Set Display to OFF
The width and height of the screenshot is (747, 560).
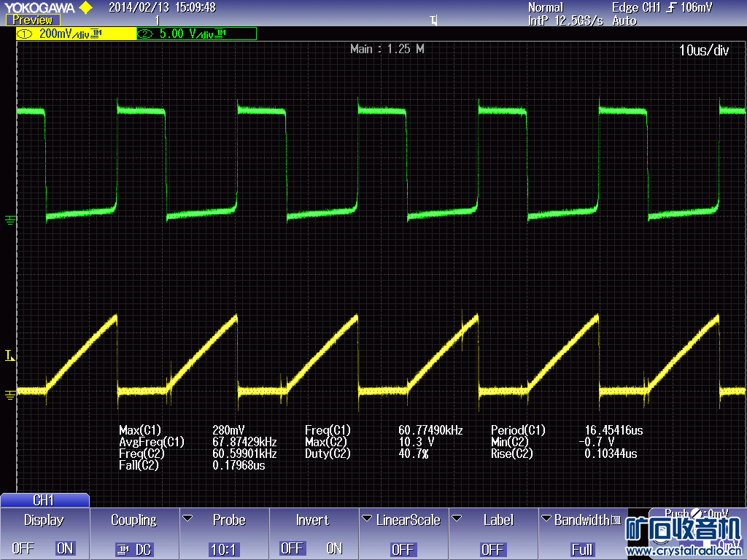coord(23,548)
